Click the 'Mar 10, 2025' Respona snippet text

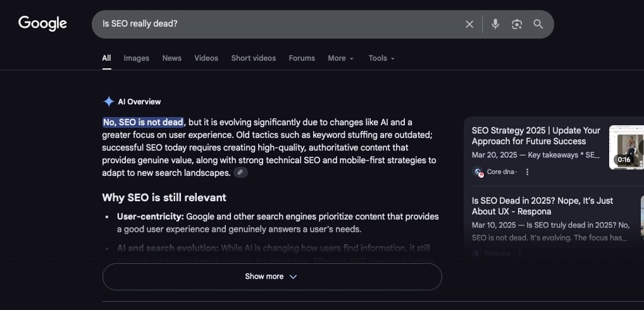tap(550, 232)
